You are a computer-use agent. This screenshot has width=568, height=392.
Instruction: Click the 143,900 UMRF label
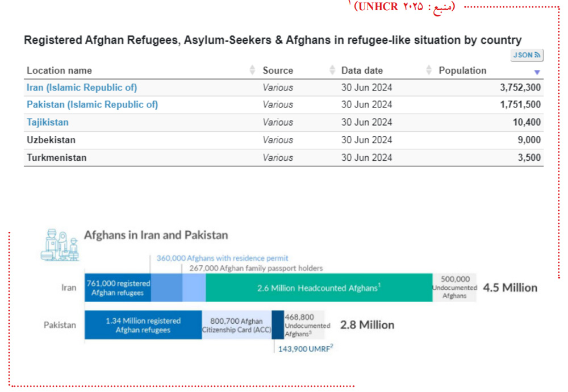[x=306, y=348]
